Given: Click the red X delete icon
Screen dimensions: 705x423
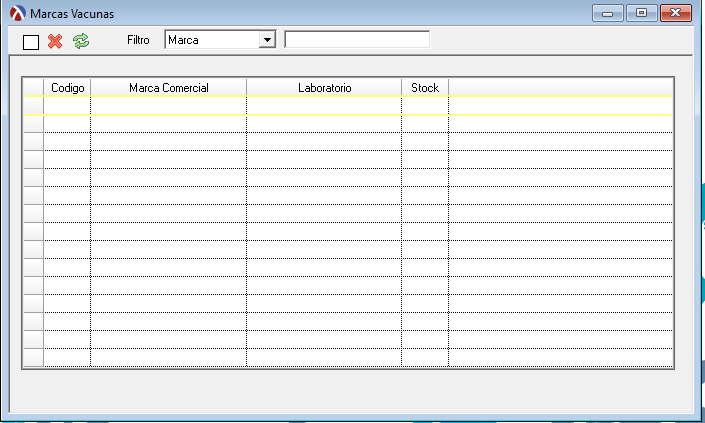Looking at the screenshot, I should pos(55,41).
